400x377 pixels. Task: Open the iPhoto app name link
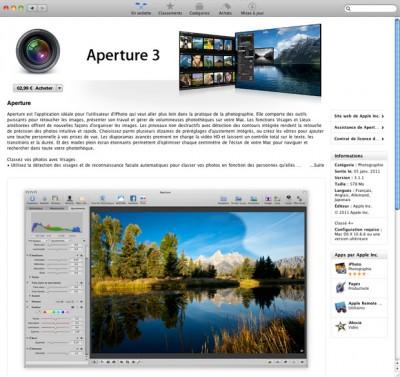(355, 264)
